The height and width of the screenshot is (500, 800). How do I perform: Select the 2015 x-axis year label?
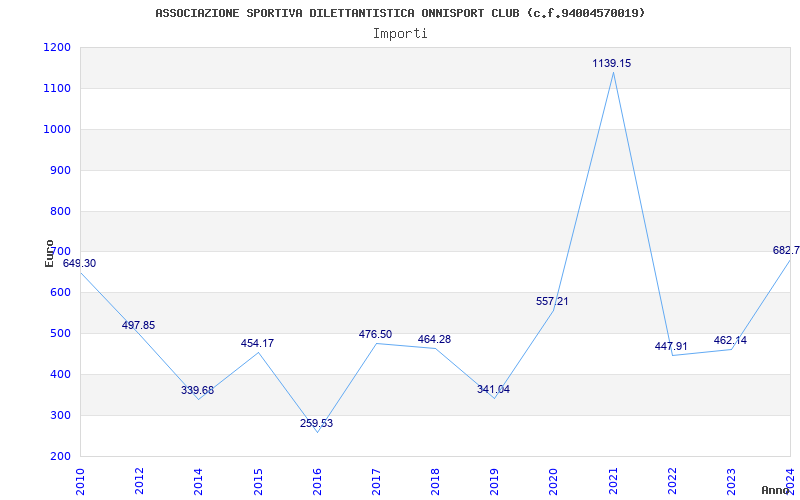coord(258,481)
